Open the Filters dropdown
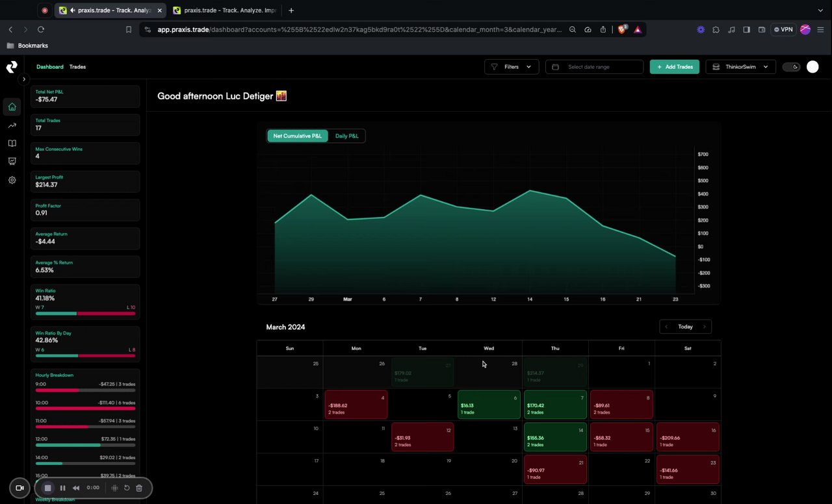This screenshot has width=832, height=504. (x=512, y=67)
